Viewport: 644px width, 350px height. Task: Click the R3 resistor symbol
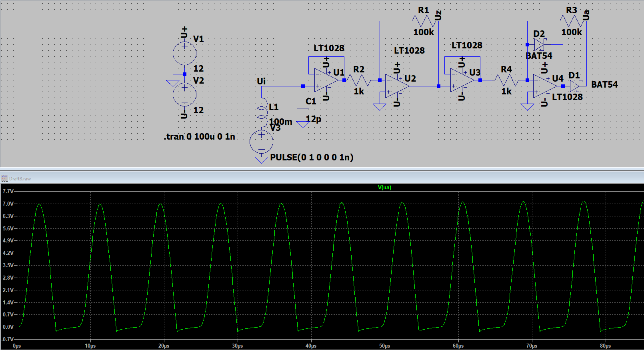coord(573,21)
